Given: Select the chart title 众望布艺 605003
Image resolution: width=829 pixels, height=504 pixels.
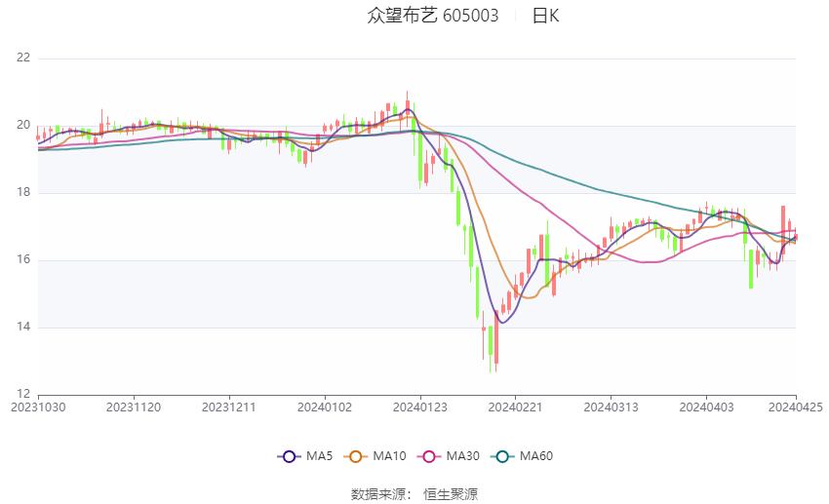Looking at the screenshot, I should [x=432, y=16].
